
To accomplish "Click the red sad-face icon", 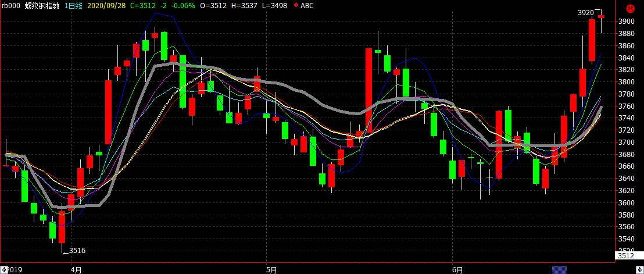I will (629, 8).
